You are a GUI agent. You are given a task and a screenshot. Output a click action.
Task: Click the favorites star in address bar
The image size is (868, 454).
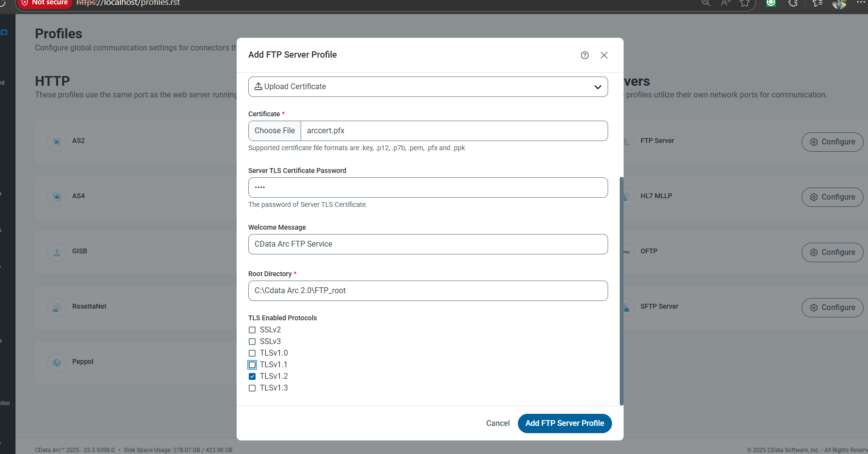pyautogui.click(x=745, y=3)
